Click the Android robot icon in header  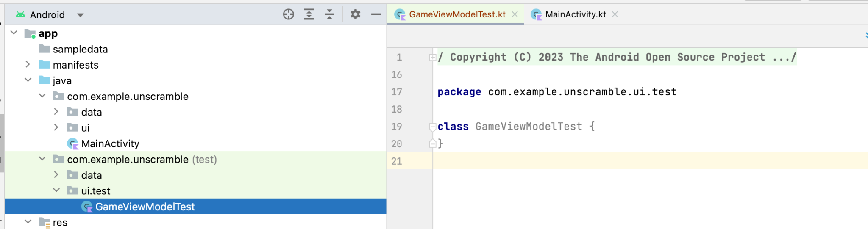[x=20, y=15]
